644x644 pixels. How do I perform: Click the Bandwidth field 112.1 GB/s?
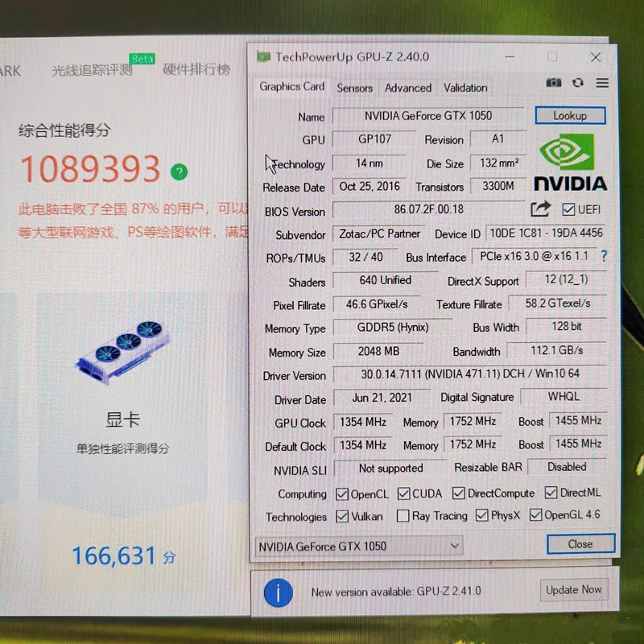pyautogui.click(x=557, y=350)
